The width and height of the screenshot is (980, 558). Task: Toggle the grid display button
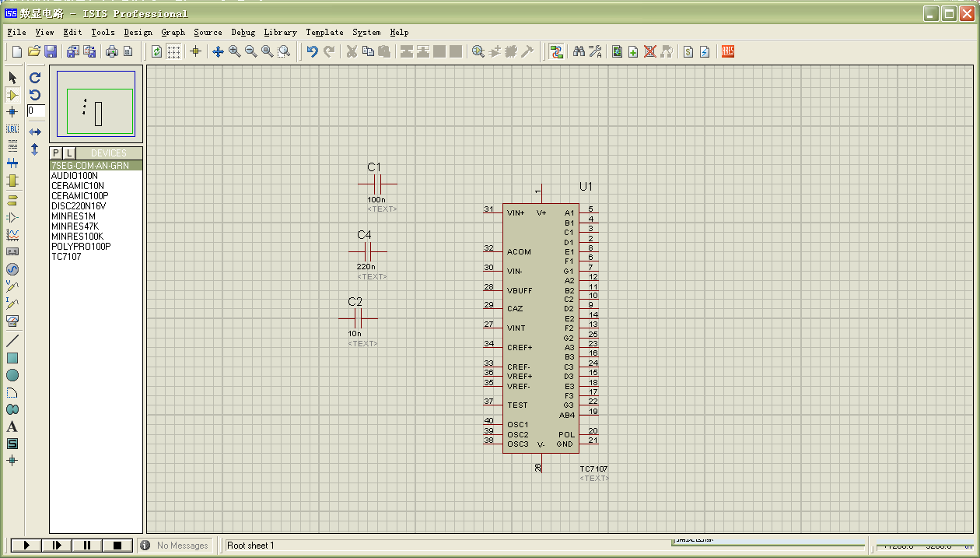pos(173,51)
